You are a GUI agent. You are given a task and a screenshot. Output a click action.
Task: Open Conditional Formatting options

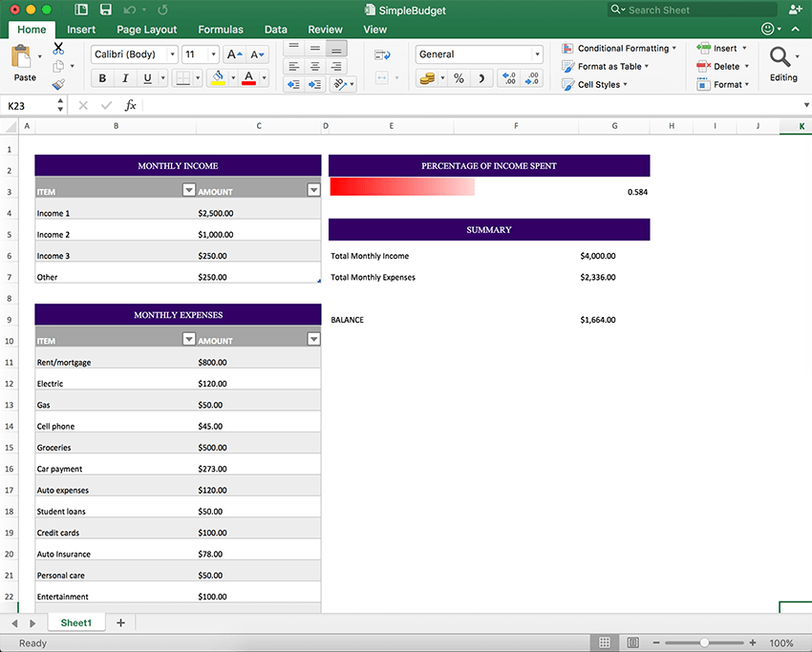tap(620, 48)
